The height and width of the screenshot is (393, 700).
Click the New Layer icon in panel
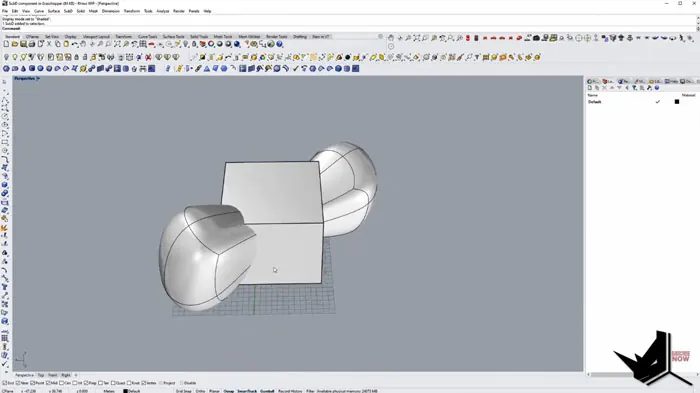590,88
